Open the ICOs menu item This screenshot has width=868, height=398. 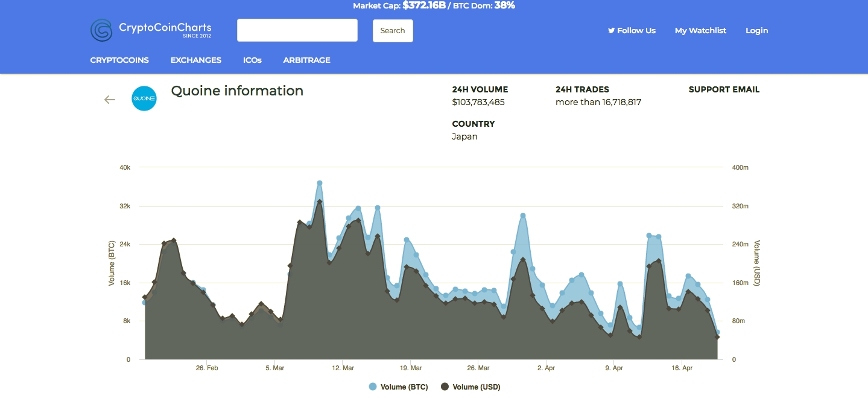(x=252, y=60)
